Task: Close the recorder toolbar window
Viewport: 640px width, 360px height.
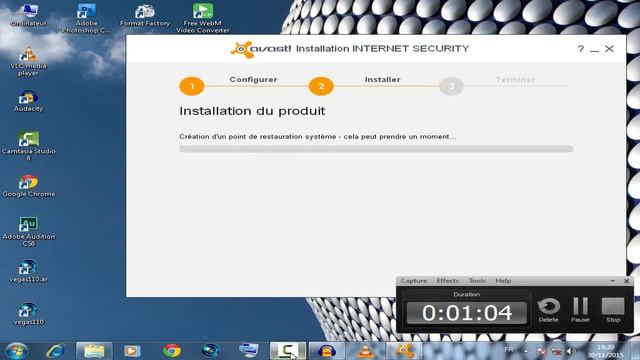Action: [627, 281]
